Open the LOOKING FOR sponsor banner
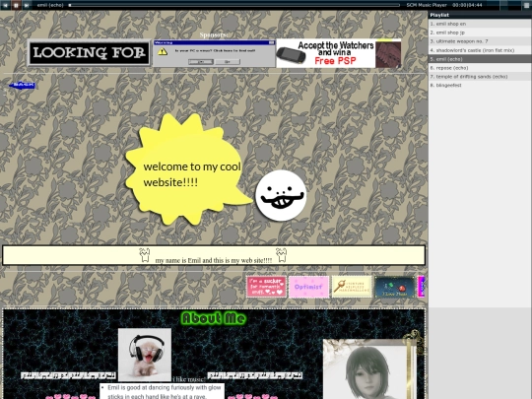 90,53
